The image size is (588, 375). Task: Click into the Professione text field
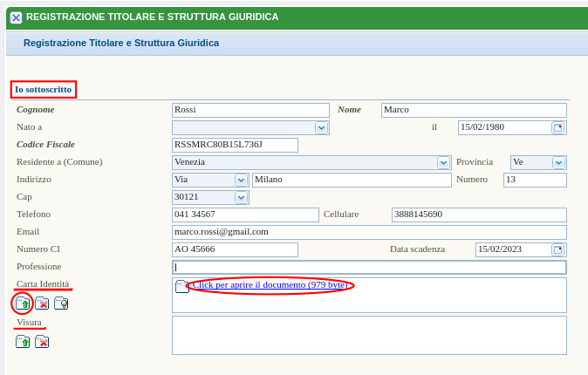click(x=369, y=267)
